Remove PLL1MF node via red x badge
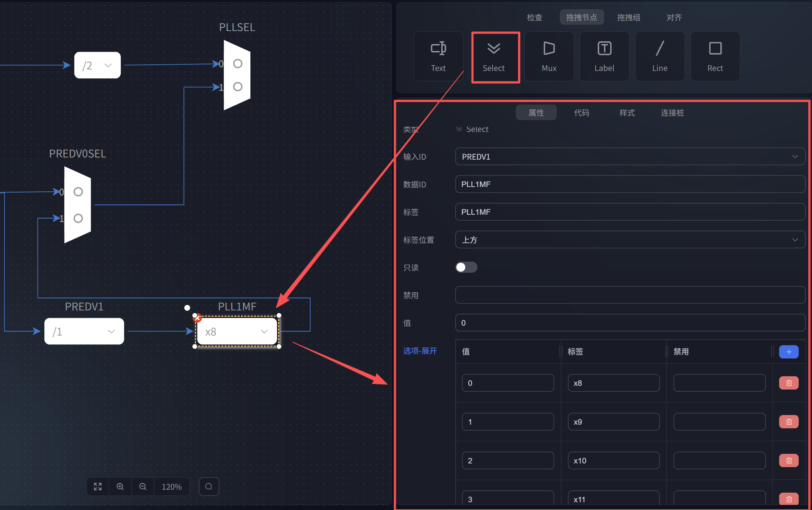The image size is (812, 510). click(x=198, y=318)
